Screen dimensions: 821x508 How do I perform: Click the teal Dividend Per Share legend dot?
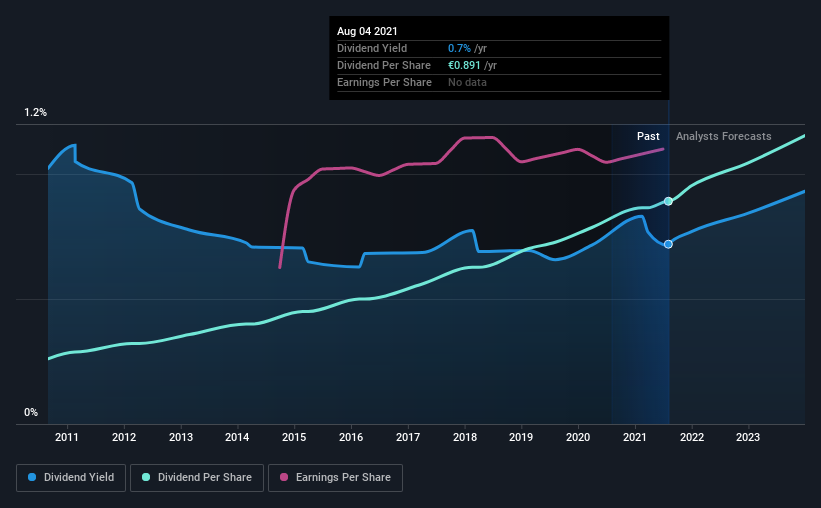tap(146, 477)
